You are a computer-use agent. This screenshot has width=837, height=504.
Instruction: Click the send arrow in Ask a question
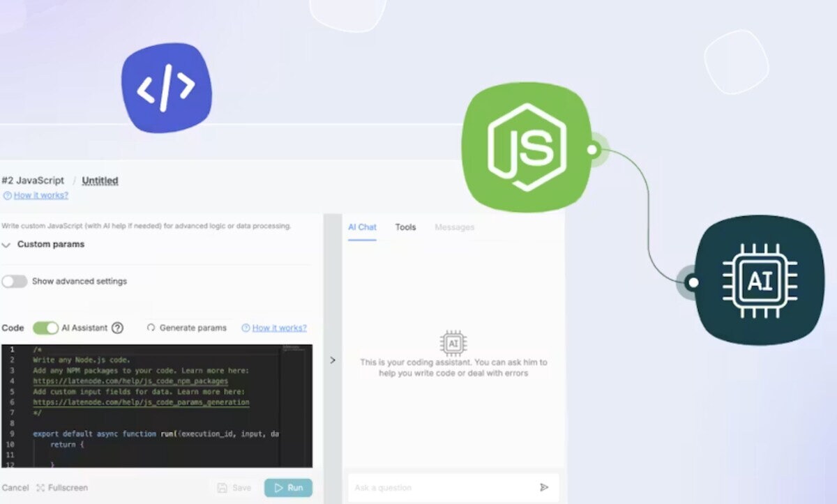pyautogui.click(x=544, y=487)
